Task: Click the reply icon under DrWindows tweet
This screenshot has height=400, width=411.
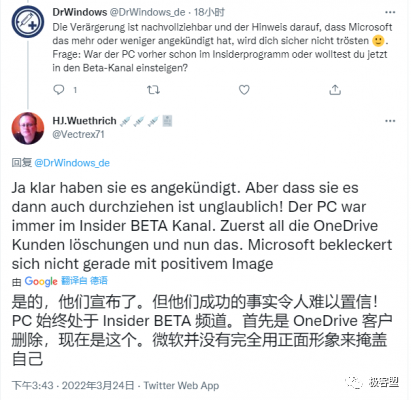Action: pos(59,90)
